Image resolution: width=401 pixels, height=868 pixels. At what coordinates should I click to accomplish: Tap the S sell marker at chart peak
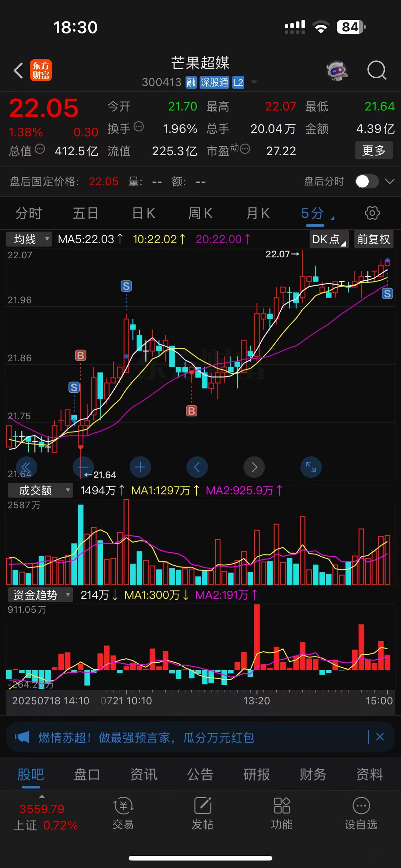[x=126, y=286]
